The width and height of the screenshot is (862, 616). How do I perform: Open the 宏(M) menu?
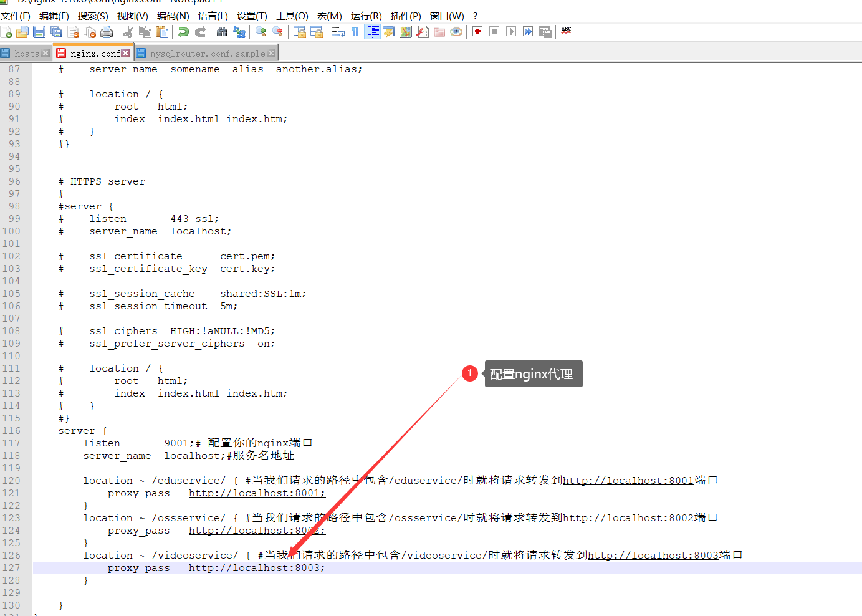tap(330, 16)
